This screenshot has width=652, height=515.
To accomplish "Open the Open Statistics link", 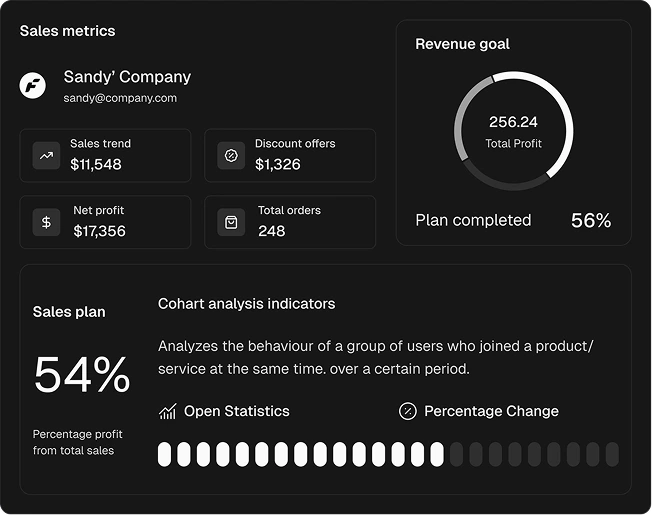I will pyautogui.click(x=236, y=411).
